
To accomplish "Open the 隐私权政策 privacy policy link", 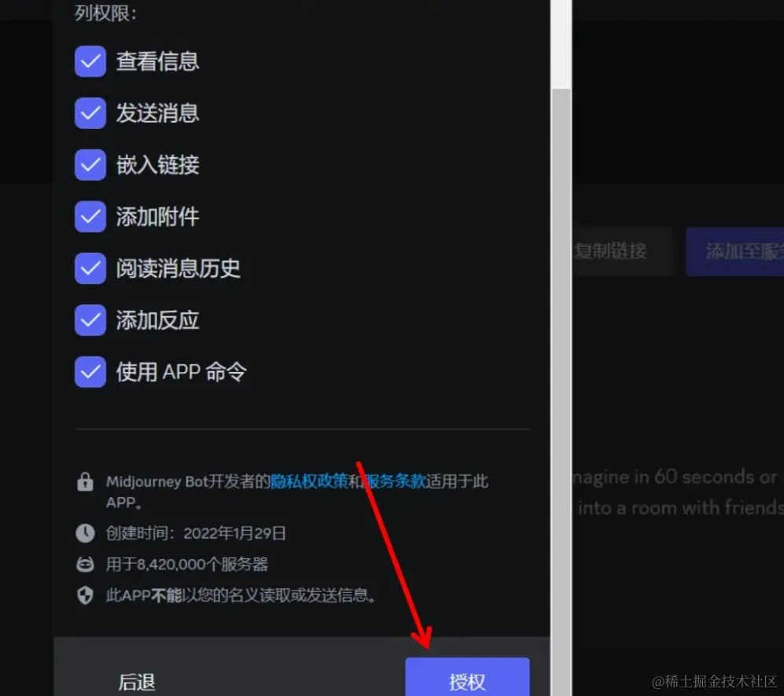I will coord(309,481).
